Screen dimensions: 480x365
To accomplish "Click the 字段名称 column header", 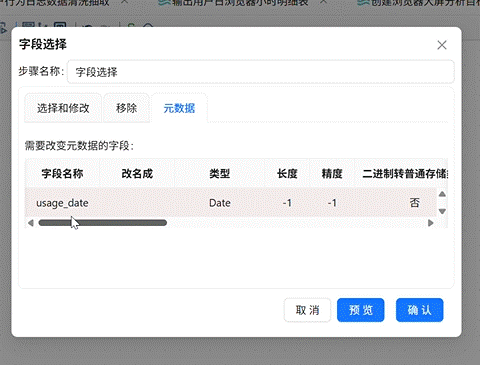I will click(x=62, y=173).
